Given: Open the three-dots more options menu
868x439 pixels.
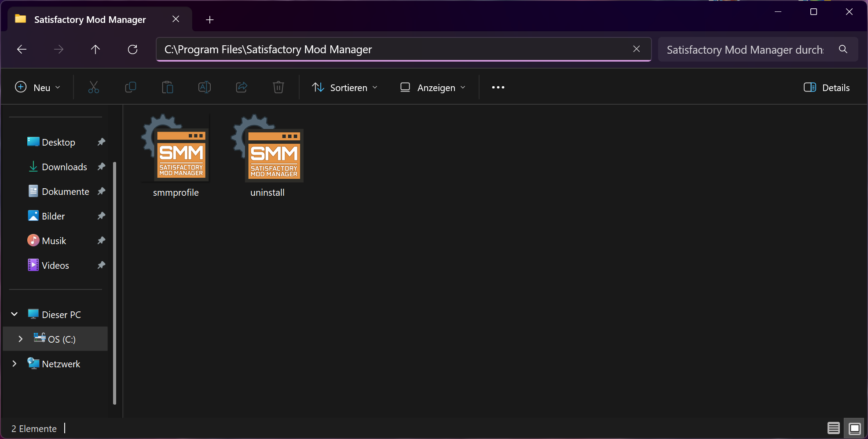Looking at the screenshot, I should [x=498, y=88].
